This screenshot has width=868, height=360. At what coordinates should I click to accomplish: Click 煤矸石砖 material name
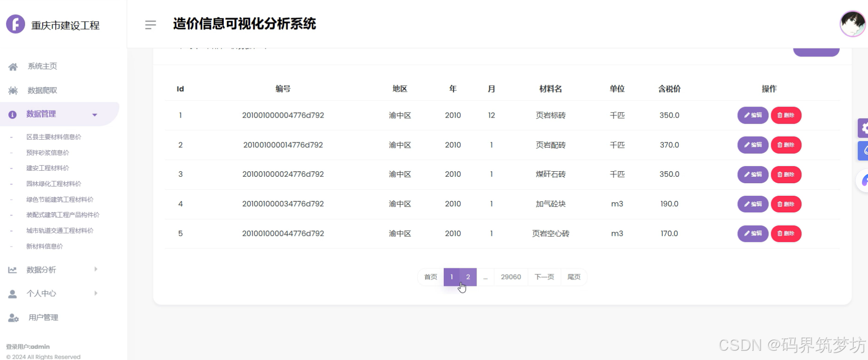coord(551,174)
